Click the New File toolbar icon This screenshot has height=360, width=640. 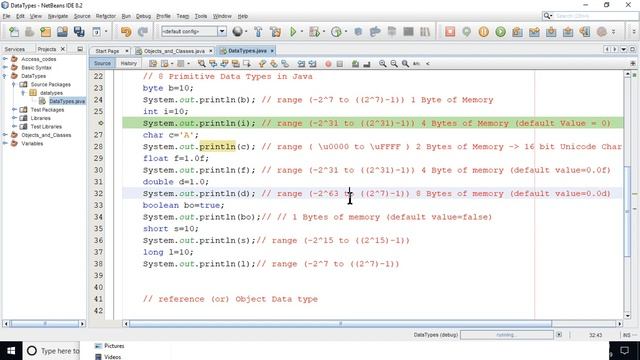click(x=14, y=32)
